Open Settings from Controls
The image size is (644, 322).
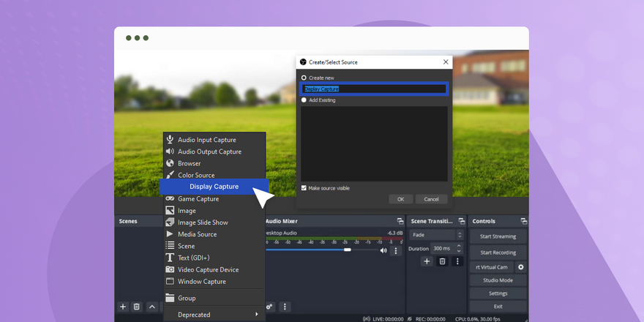[498, 293]
